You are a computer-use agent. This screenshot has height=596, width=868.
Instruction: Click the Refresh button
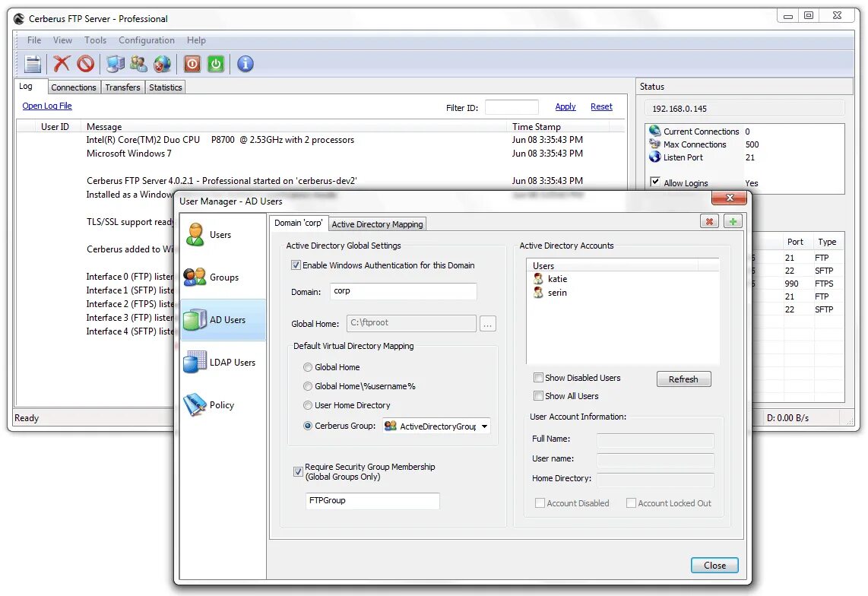[683, 379]
